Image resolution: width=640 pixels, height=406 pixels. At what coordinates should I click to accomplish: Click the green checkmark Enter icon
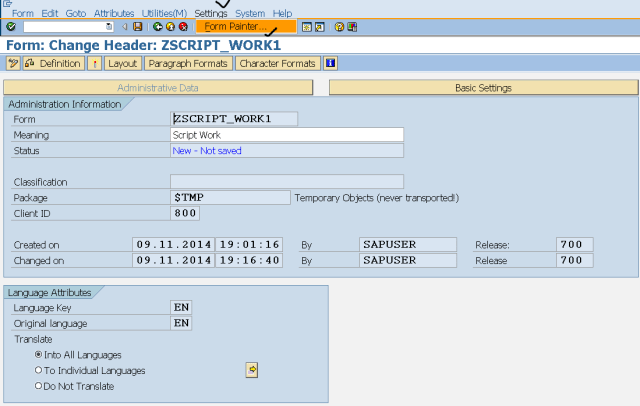click(11, 27)
